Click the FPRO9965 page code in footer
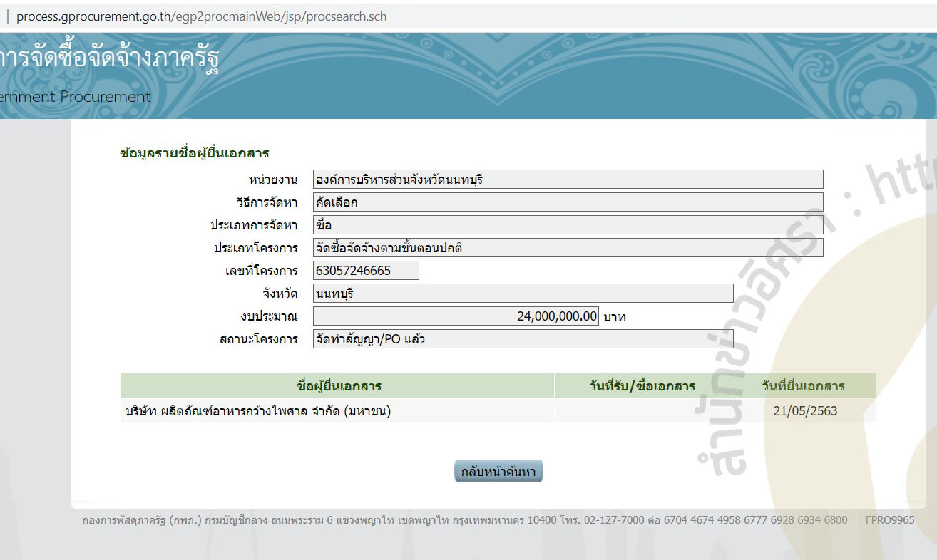 [889, 520]
